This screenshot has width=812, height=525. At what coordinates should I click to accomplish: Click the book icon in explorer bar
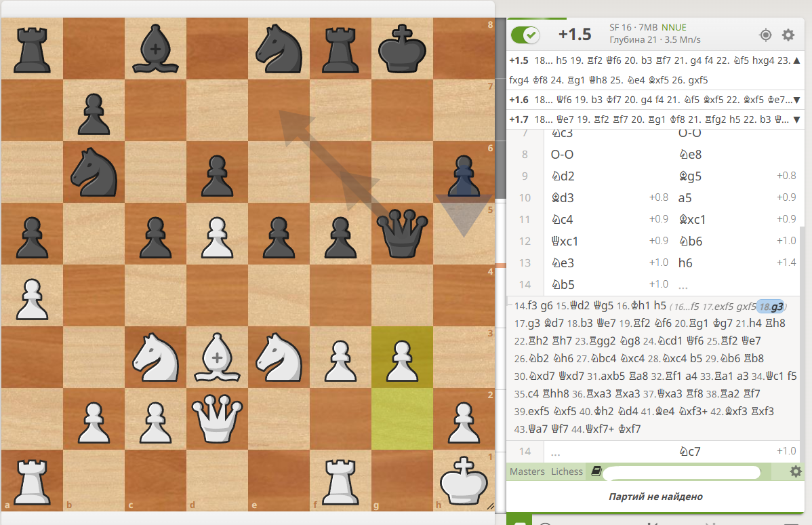coord(596,471)
